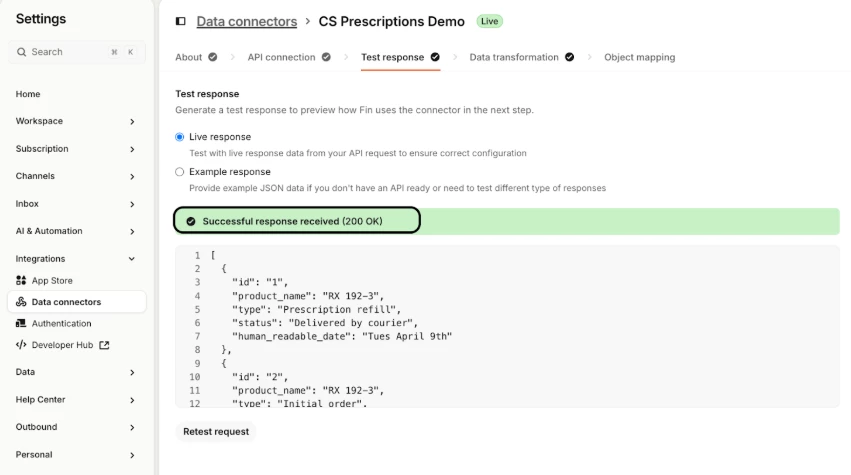Collapse the Integrations section
This screenshot has height=475, width=851.
pyautogui.click(x=132, y=259)
